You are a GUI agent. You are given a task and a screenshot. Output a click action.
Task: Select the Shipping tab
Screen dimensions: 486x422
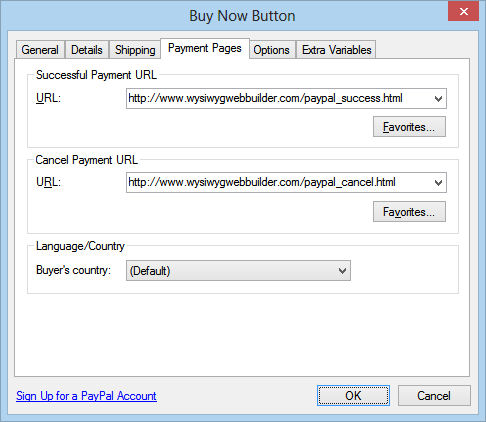pyautogui.click(x=135, y=50)
